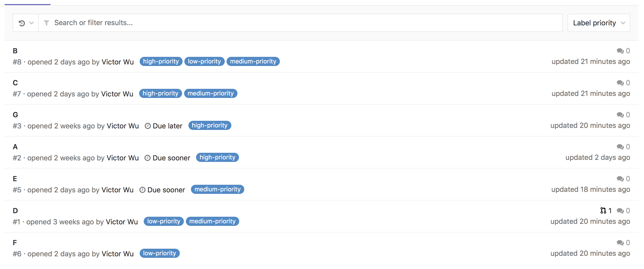
Task: Open the Label priority sort dropdown
Action: click(599, 23)
